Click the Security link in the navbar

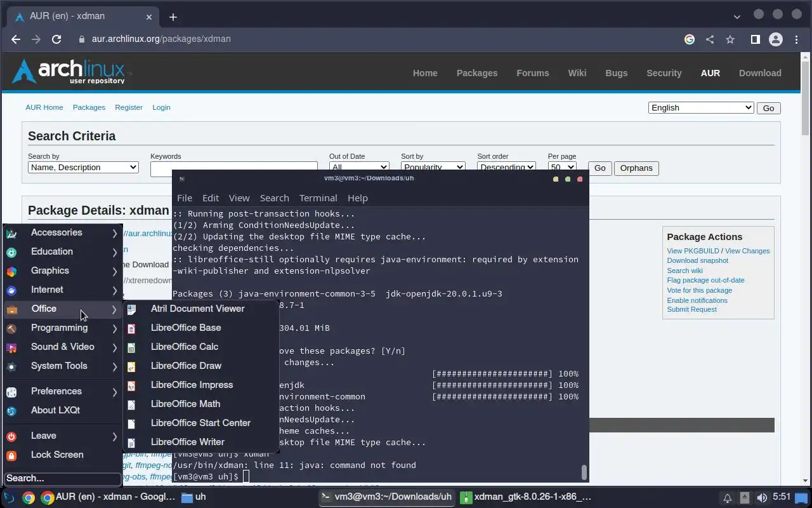[664, 73]
